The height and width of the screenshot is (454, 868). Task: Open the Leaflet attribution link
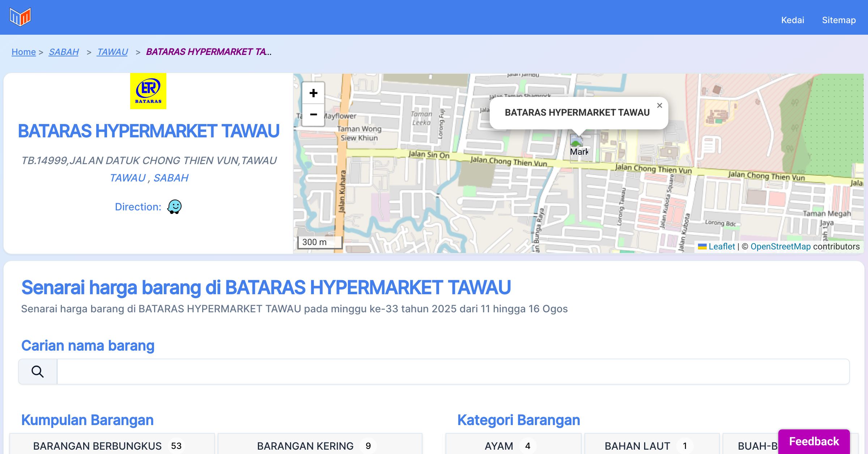(x=721, y=247)
